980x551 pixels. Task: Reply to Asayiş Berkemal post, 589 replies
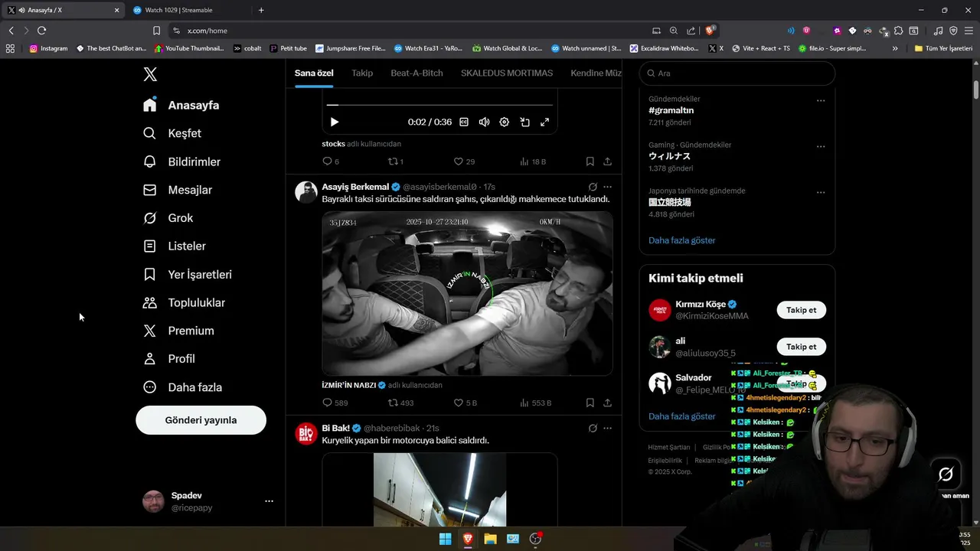click(x=335, y=403)
